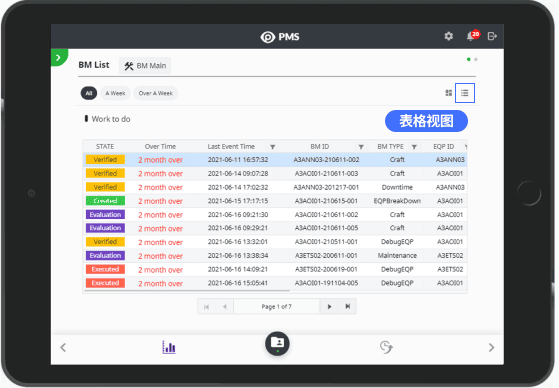The width and height of the screenshot is (559, 388).
Task: Select row A3AO001-210615-001
Action: tap(275, 201)
